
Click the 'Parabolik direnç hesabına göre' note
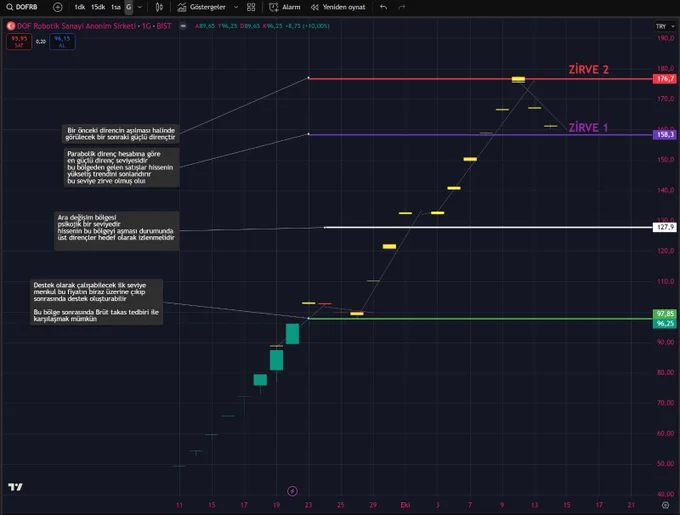pyautogui.click(x=121, y=167)
